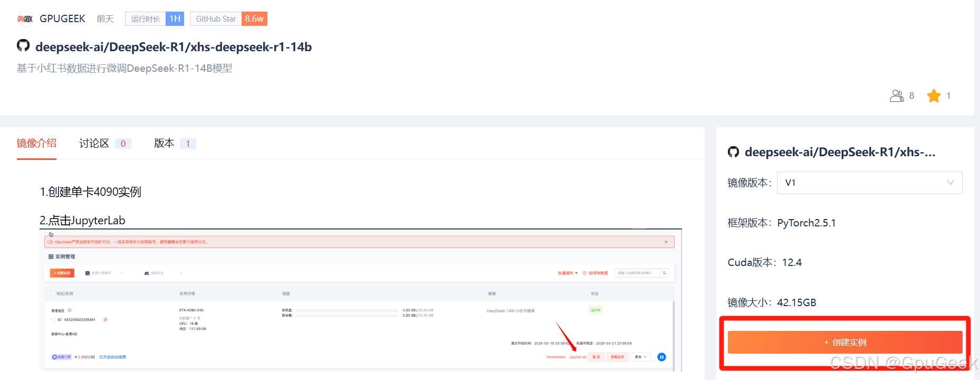This screenshot has width=980, height=380.
Task: Click the 登录 button in tutorial screenshot
Action: 596,357
